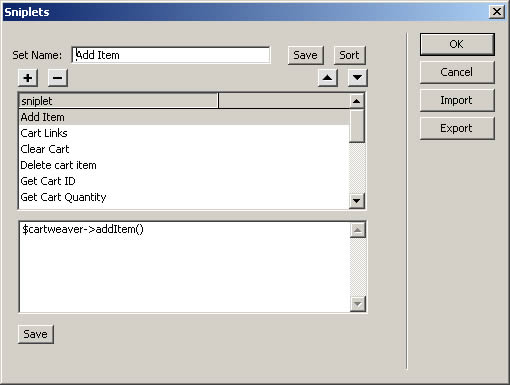The height and width of the screenshot is (385, 510).
Task: Move the selected sniplet up with the arrow
Action: [x=328, y=78]
